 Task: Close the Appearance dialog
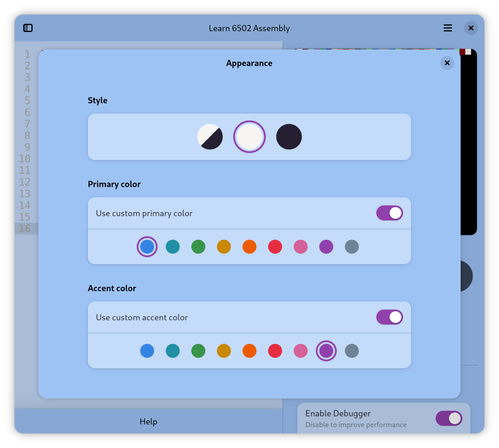tap(447, 63)
